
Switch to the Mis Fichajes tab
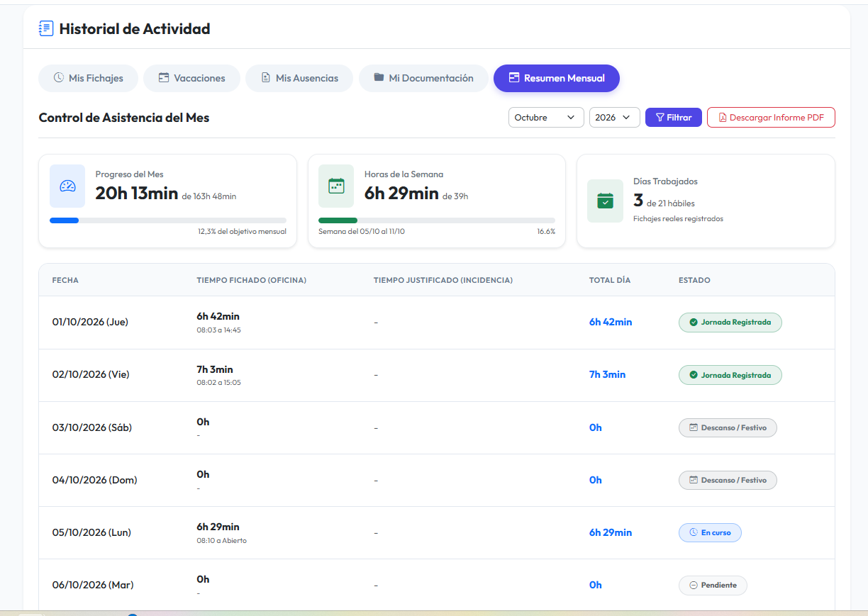[88, 78]
